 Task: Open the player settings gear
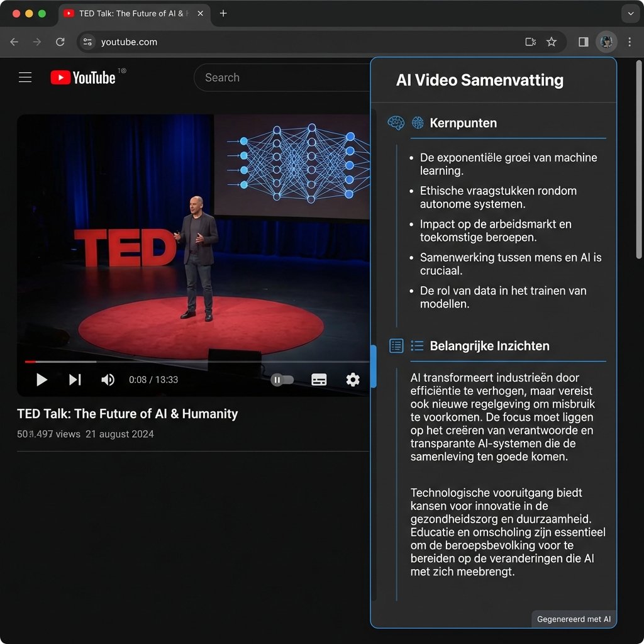click(353, 380)
